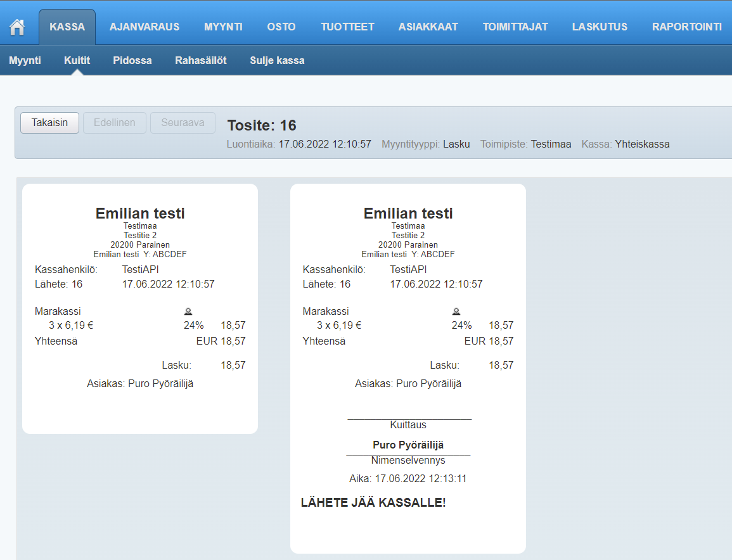732x560 pixels.
Task: Select the signed receipt with Kuittaus
Action: tap(408, 368)
